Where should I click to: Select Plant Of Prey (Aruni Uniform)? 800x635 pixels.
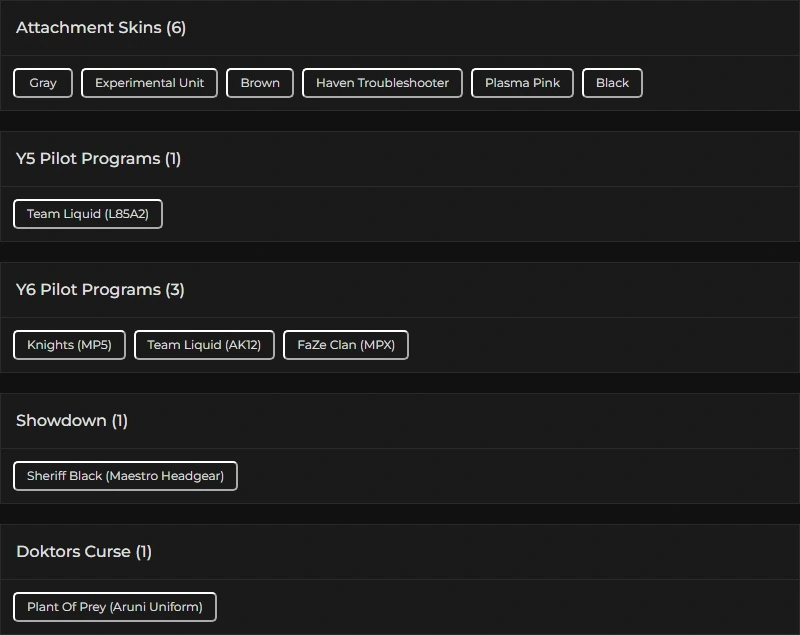coord(115,607)
